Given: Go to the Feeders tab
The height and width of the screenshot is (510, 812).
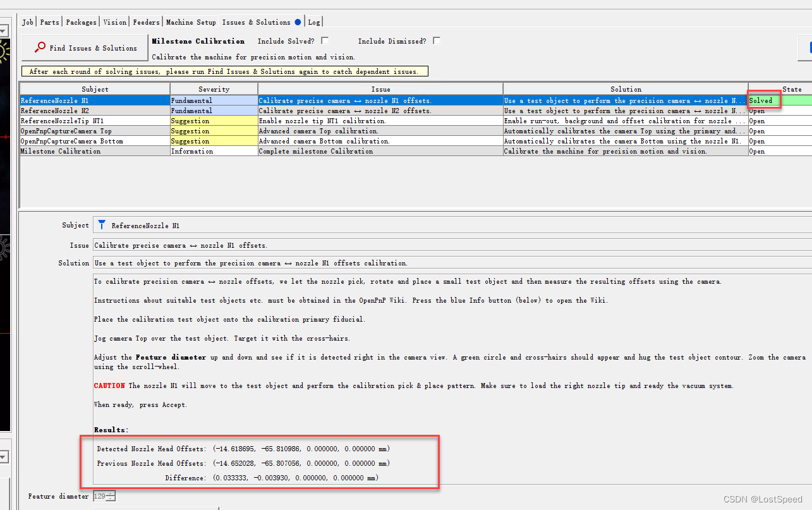Looking at the screenshot, I should [146, 22].
